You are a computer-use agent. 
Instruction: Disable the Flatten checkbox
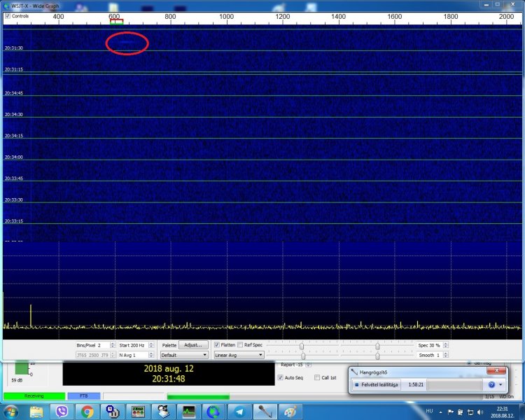(x=217, y=345)
